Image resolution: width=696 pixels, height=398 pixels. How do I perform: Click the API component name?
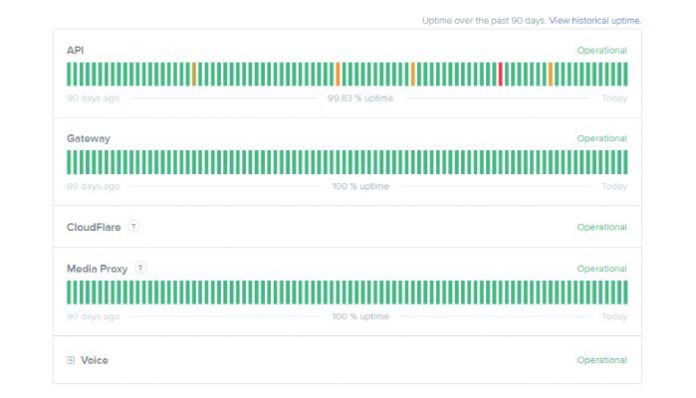coord(75,50)
